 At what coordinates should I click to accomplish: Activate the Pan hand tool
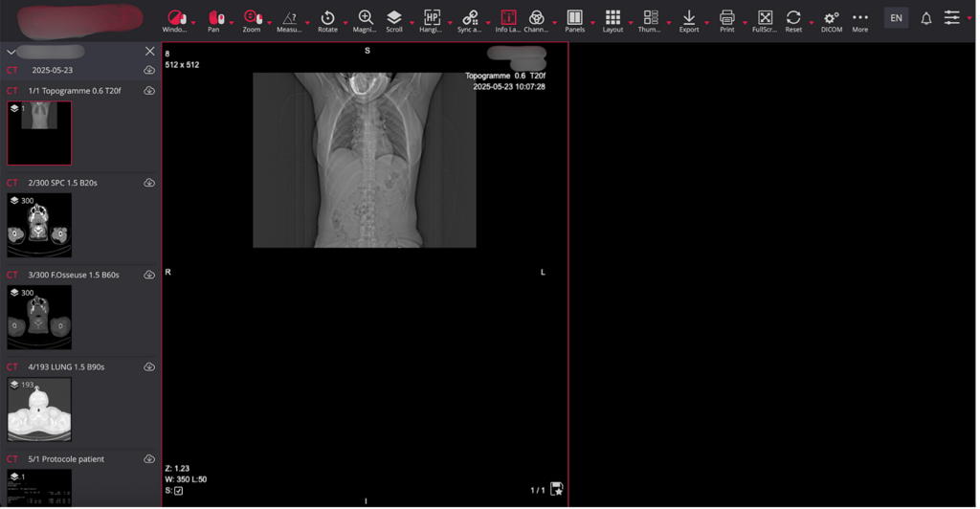click(x=215, y=17)
